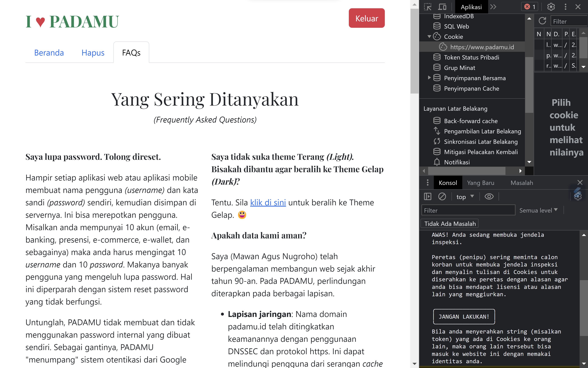This screenshot has height=368, width=588.
Task: Toggle the device toolbar icon
Action: (x=442, y=7)
